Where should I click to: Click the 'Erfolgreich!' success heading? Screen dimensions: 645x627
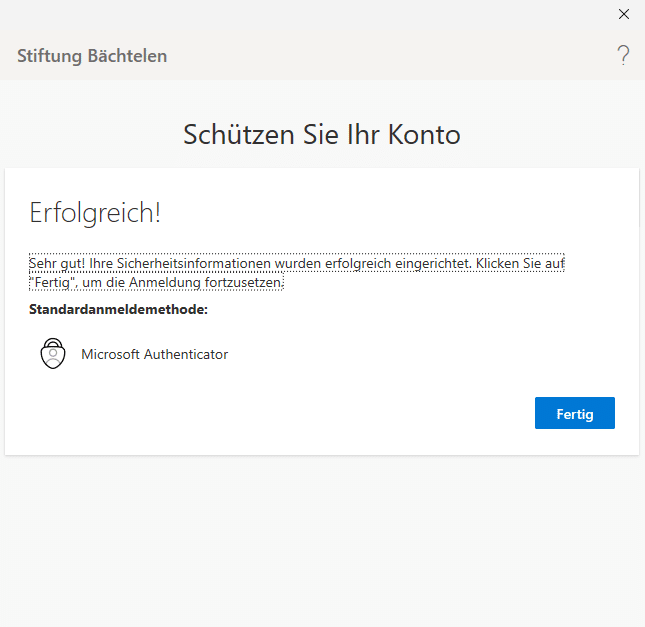coord(95,213)
